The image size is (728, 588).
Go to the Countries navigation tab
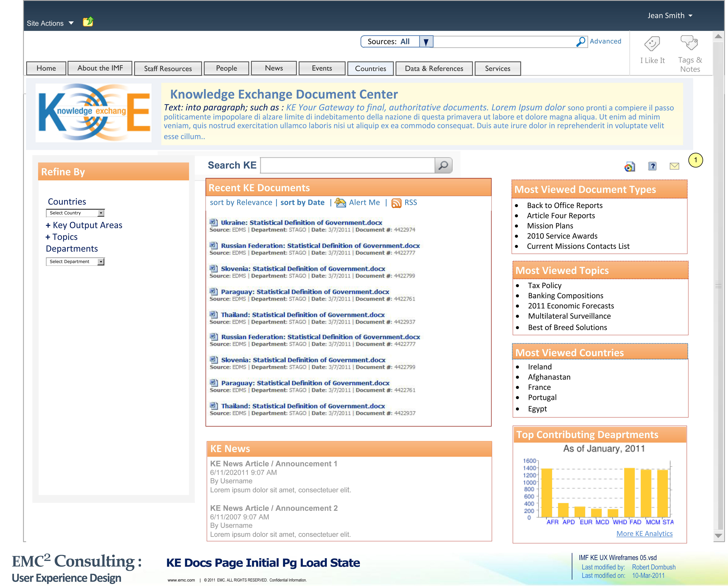coord(370,69)
